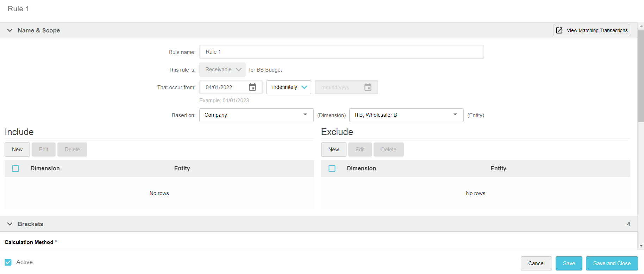Click New in the Exclude section
This screenshot has width=644, height=274.
click(333, 150)
